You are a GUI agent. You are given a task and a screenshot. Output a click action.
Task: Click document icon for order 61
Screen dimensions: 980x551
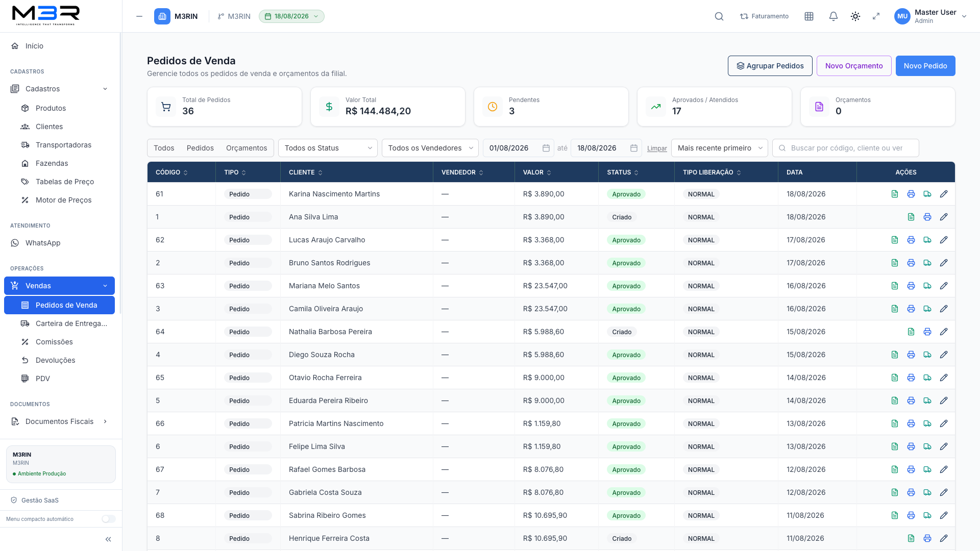pyautogui.click(x=895, y=194)
